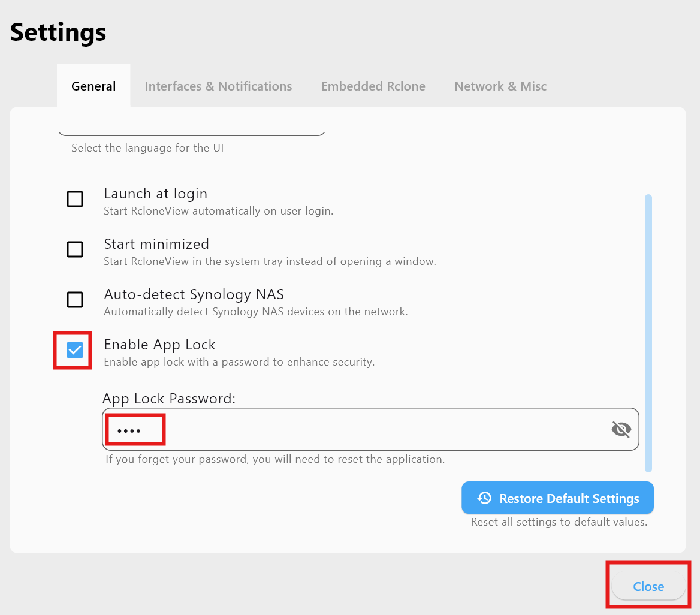Return to the General tab

93,86
